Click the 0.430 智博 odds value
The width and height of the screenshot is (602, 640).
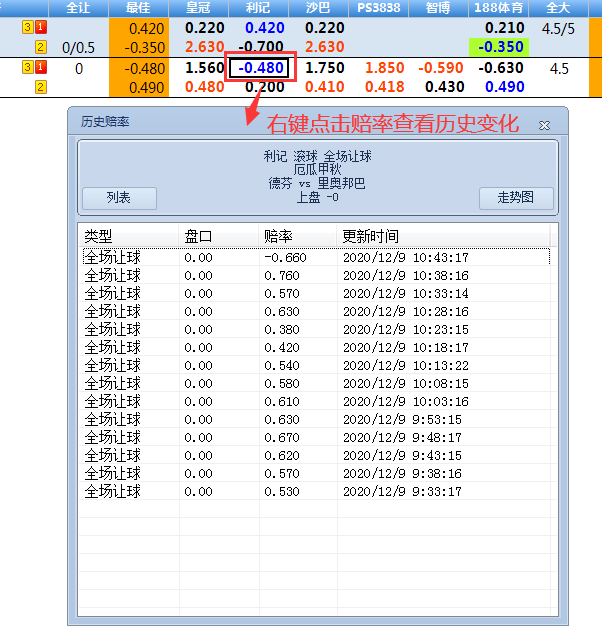click(x=444, y=87)
